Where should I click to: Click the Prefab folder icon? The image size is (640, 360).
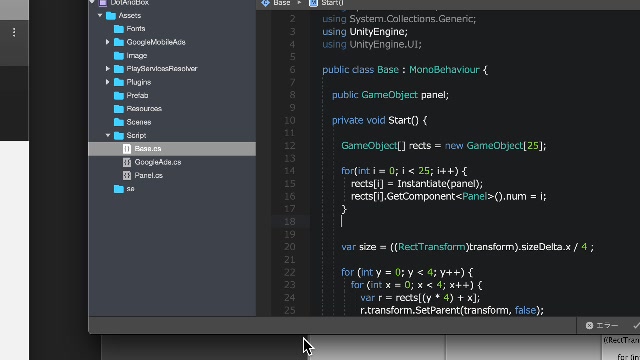coord(119,96)
